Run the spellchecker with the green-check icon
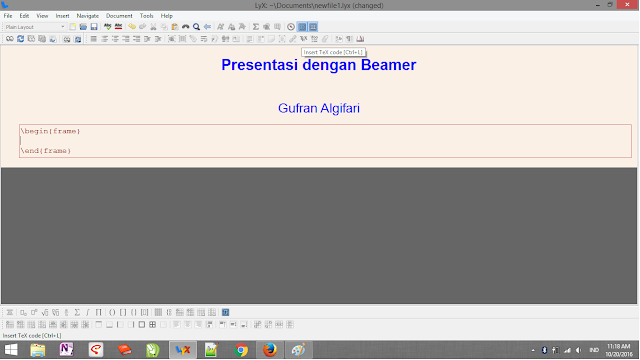Image resolution: width=640 pixels, height=360 pixels. pos(107,27)
